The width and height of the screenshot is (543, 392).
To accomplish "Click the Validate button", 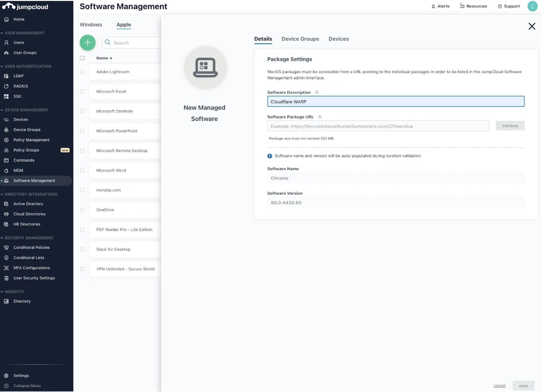I will (510, 126).
